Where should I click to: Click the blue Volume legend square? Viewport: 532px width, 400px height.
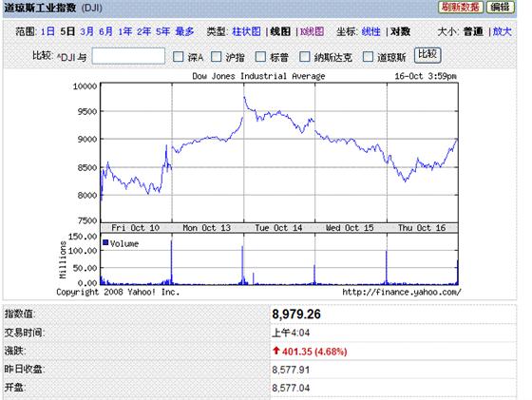click(x=105, y=242)
